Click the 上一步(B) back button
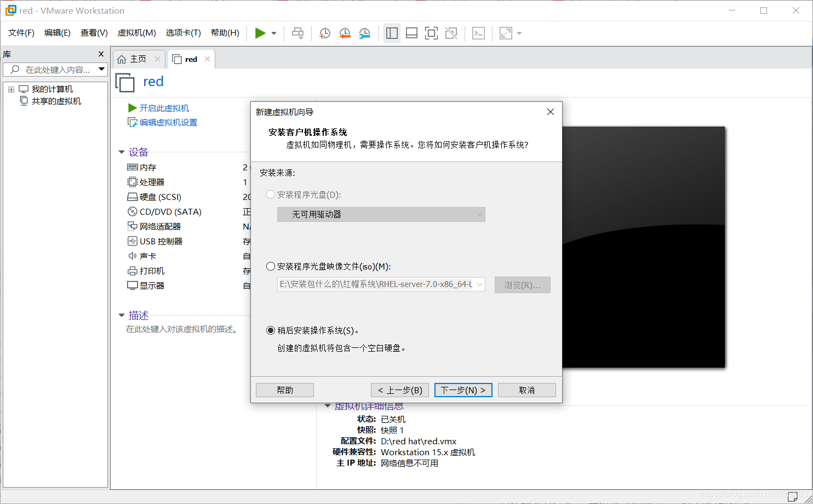813x504 pixels. [400, 390]
